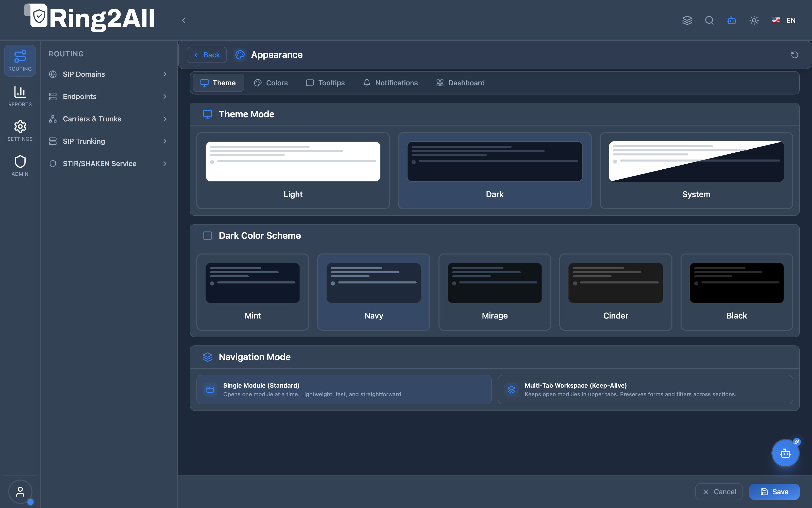812x508 pixels.
Task: Click the Ring2All shield logo
Action: coord(39,16)
